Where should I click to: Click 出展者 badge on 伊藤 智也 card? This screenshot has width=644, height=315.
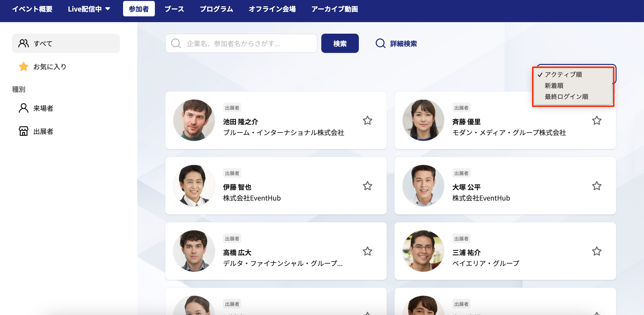click(x=232, y=173)
